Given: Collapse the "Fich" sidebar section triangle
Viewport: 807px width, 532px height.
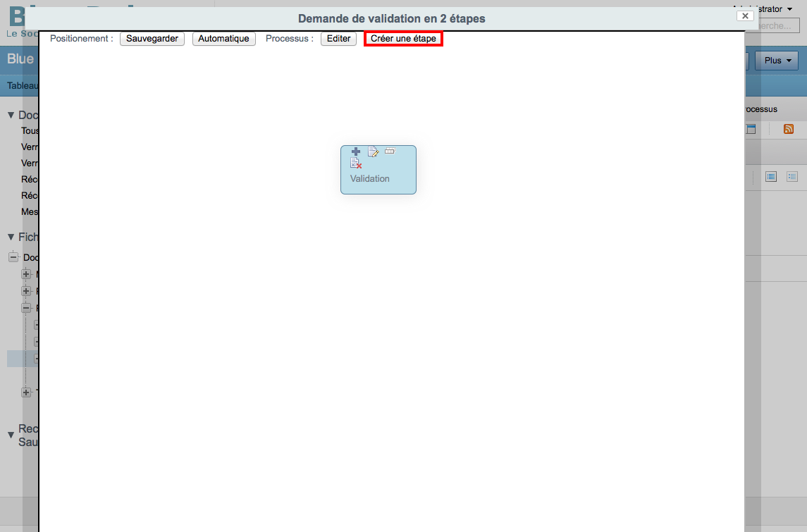Looking at the screenshot, I should [11, 237].
